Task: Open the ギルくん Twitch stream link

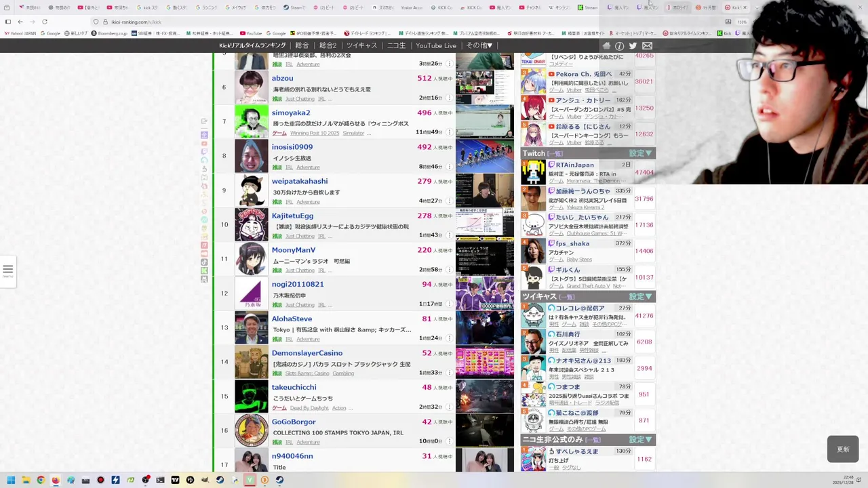Action: pos(567,270)
